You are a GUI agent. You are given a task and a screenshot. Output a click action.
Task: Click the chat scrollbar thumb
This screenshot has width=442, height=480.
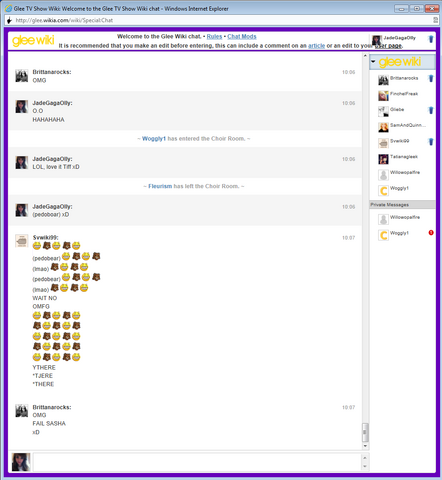click(x=365, y=432)
